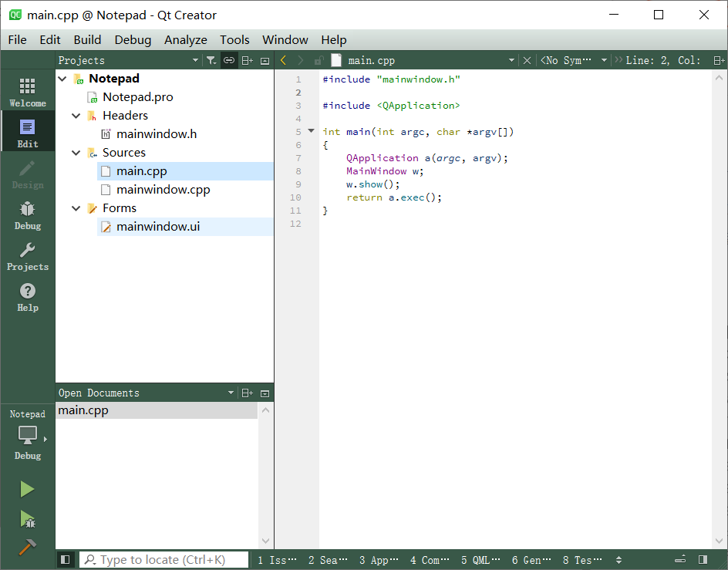Open the Build menu
728x570 pixels.
pyautogui.click(x=87, y=40)
